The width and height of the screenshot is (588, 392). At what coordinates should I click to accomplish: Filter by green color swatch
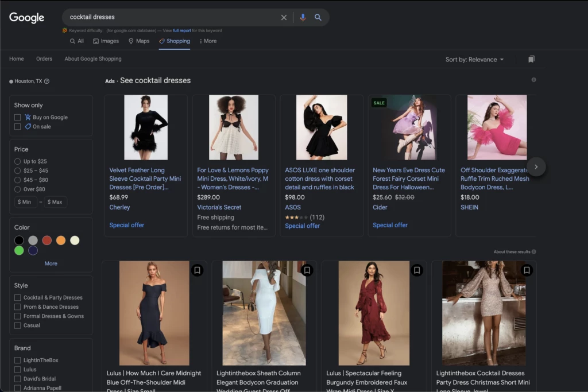[19, 250]
